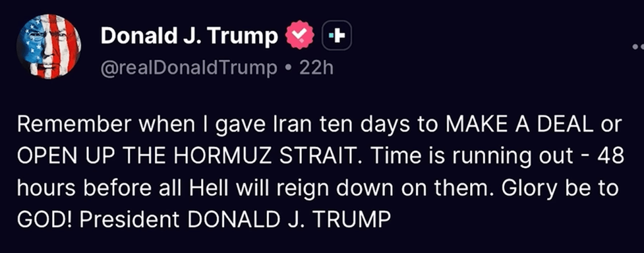Screen dimensions: 644x253
Task: Click the 22h post timestamp
Action: [x=316, y=68]
